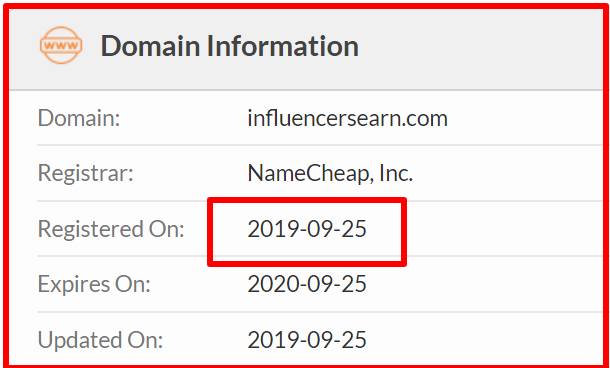Click the Domain: field label
This screenshot has height=368, width=610.
(79, 118)
